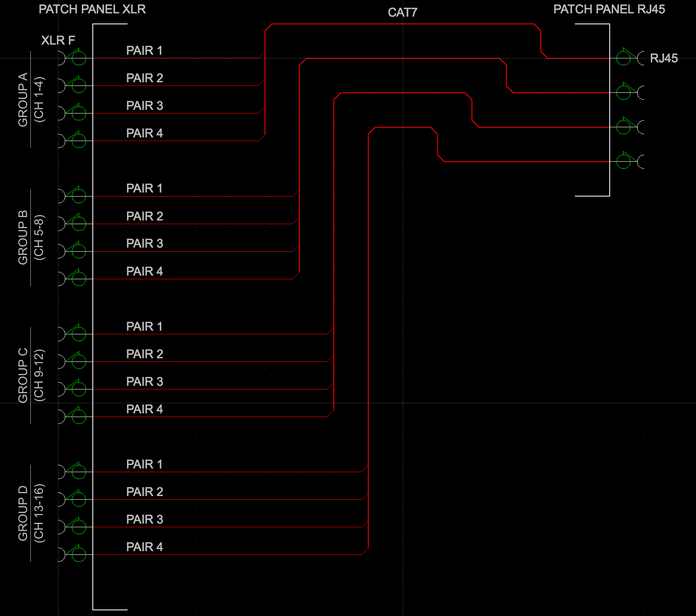This screenshot has width=696, height=616.
Task: Select the white RJ45 patch panel bracket outline
Action: pos(609,110)
